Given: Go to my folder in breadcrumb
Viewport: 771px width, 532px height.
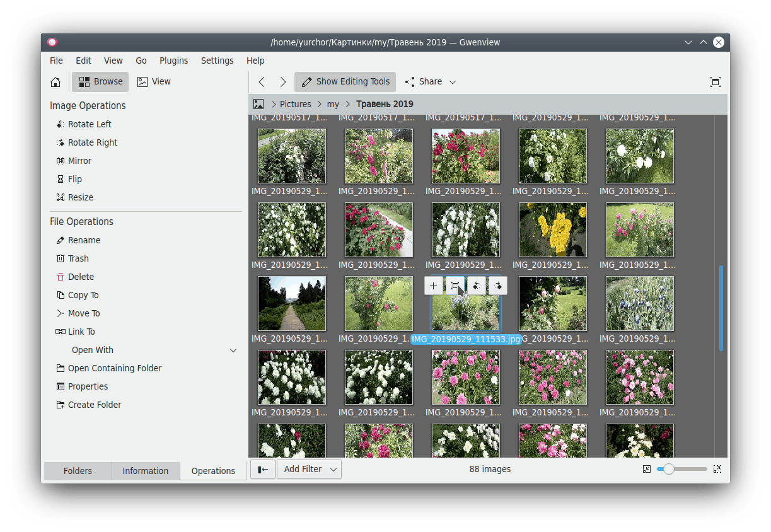Looking at the screenshot, I should point(333,104).
